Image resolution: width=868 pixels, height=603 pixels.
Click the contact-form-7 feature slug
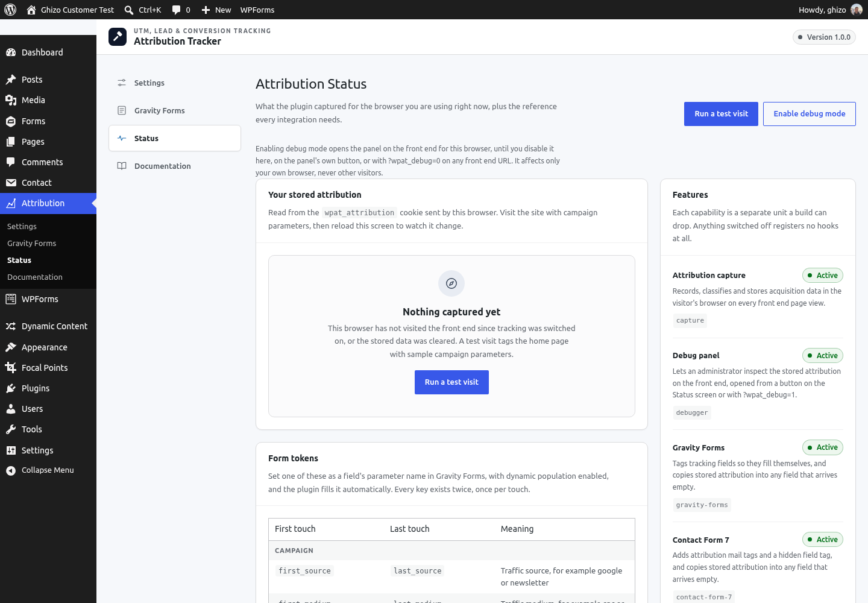(704, 598)
